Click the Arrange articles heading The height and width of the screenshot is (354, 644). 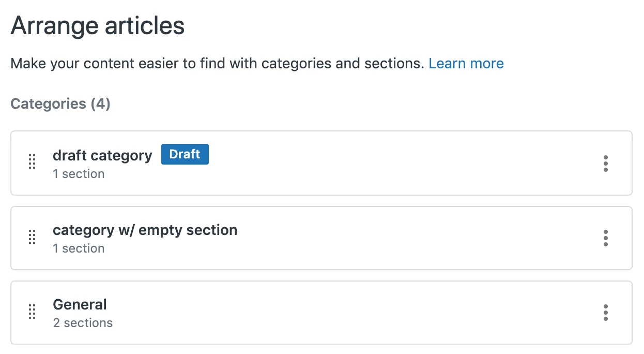click(x=98, y=26)
